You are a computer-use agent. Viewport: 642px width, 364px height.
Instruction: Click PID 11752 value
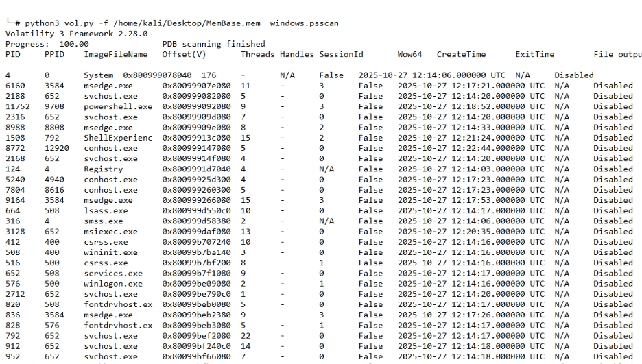tap(18, 107)
